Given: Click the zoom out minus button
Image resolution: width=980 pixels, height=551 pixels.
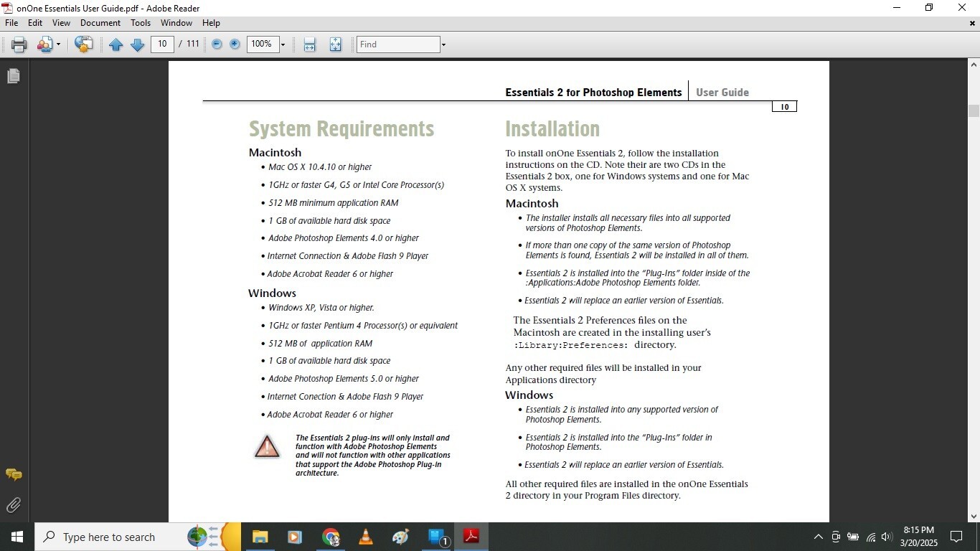Looking at the screenshot, I should click(x=217, y=44).
